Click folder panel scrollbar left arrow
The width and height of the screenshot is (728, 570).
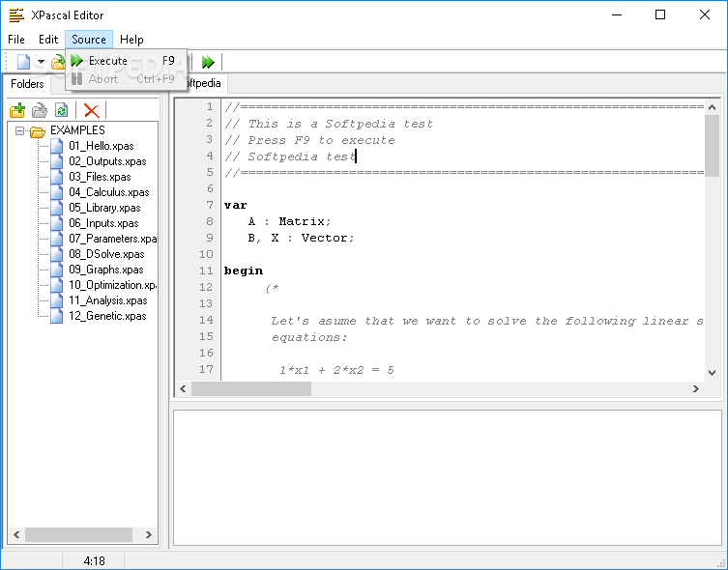[16, 535]
